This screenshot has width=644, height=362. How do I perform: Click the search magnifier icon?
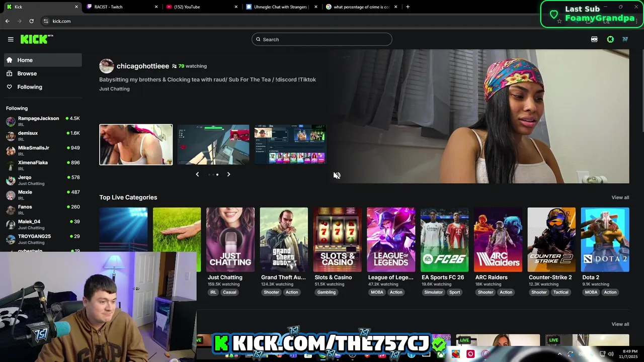258,39
